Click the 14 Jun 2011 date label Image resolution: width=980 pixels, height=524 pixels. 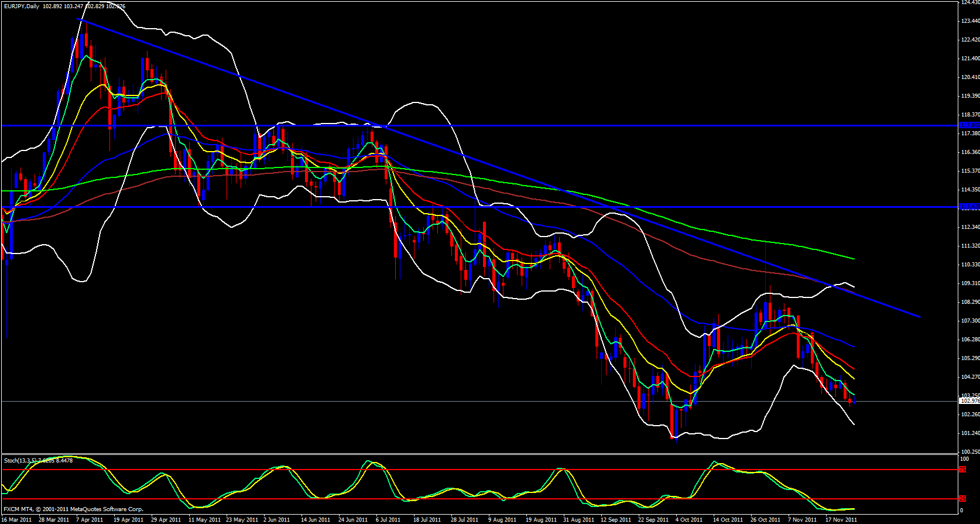(315, 519)
